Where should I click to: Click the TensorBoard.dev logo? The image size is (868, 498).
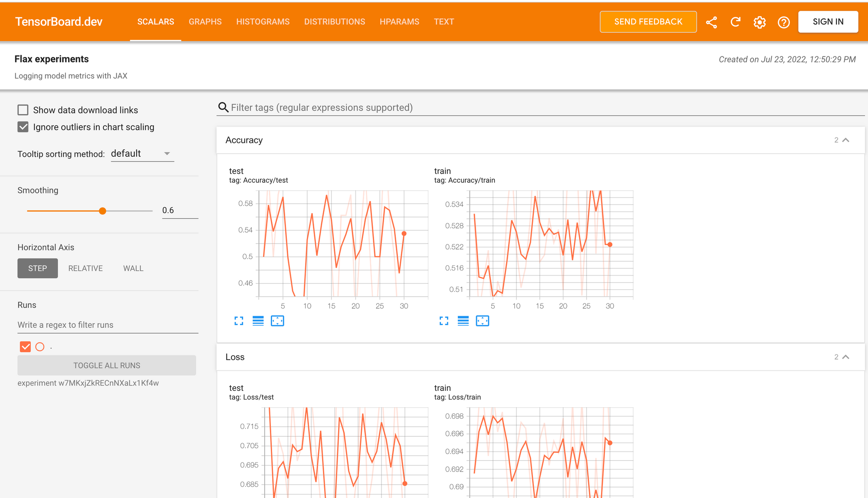pyautogui.click(x=59, y=22)
